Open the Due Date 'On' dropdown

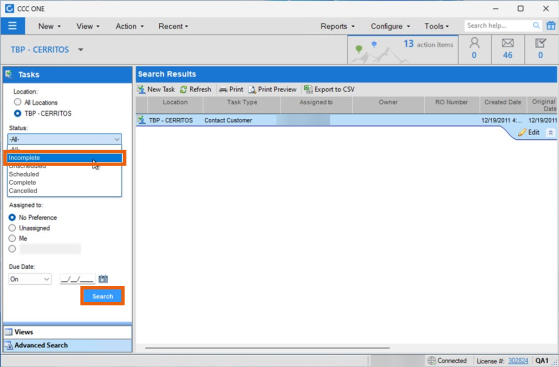[30, 279]
